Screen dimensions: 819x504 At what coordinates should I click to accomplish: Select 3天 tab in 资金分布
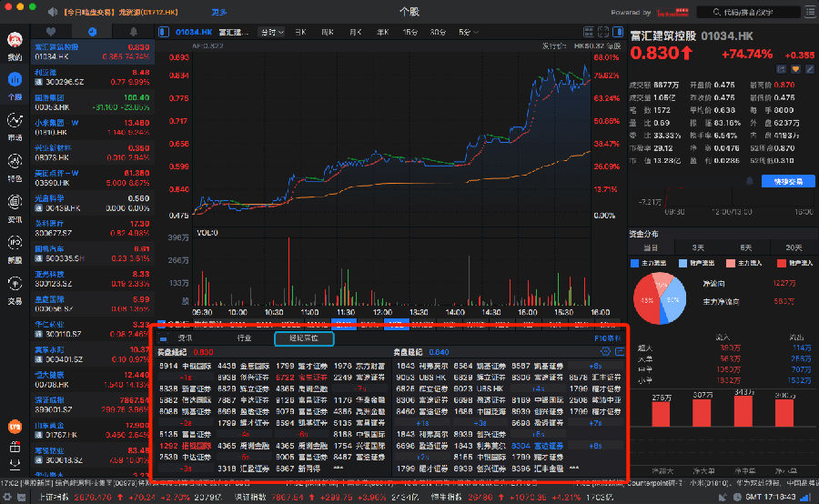click(x=698, y=247)
